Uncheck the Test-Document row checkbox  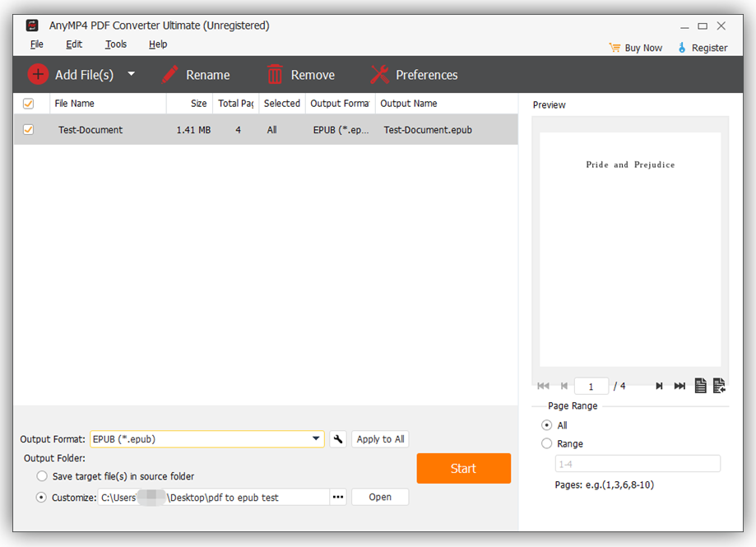[x=29, y=130]
